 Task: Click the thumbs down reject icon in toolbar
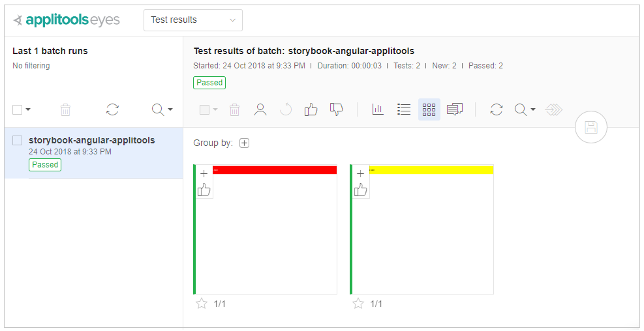point(337,109)
